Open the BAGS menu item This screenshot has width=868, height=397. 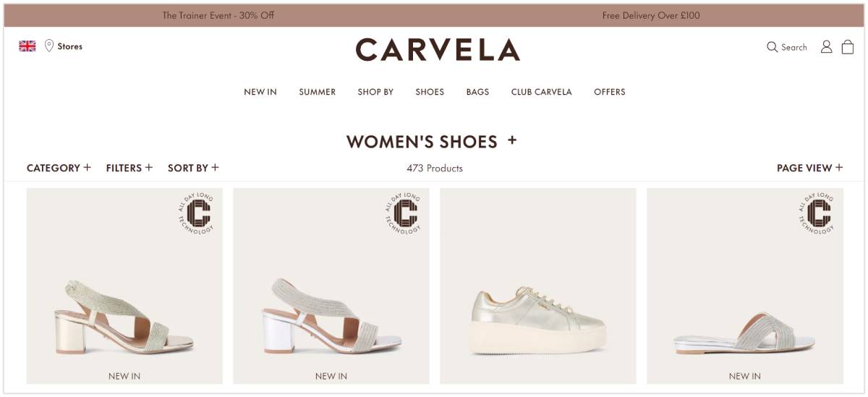click(477, 92)
